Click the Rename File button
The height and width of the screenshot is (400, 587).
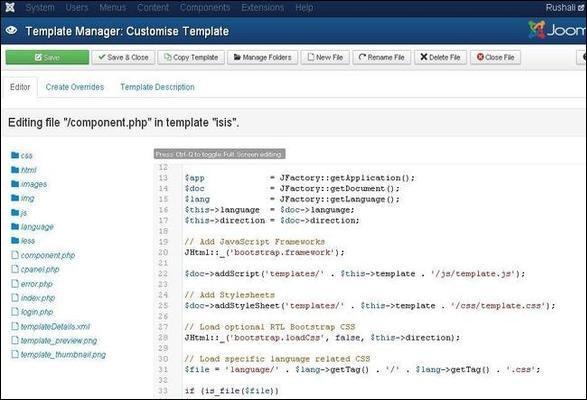(381, 57)
